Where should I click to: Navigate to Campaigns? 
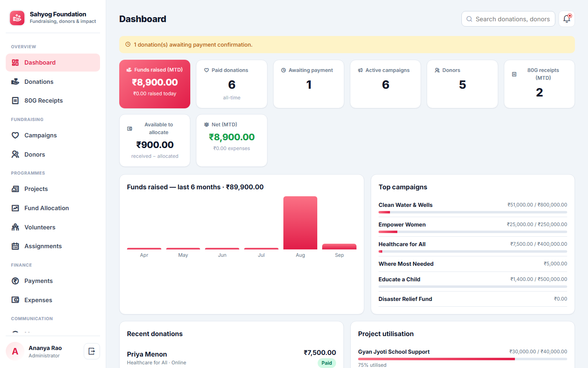click(53, 135)
